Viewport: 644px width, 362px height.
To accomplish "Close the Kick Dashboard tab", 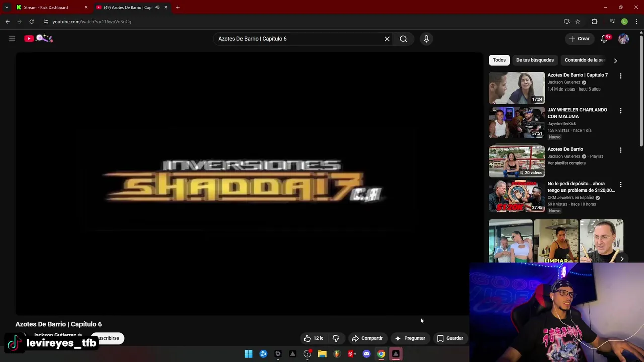I will (86, 7).
